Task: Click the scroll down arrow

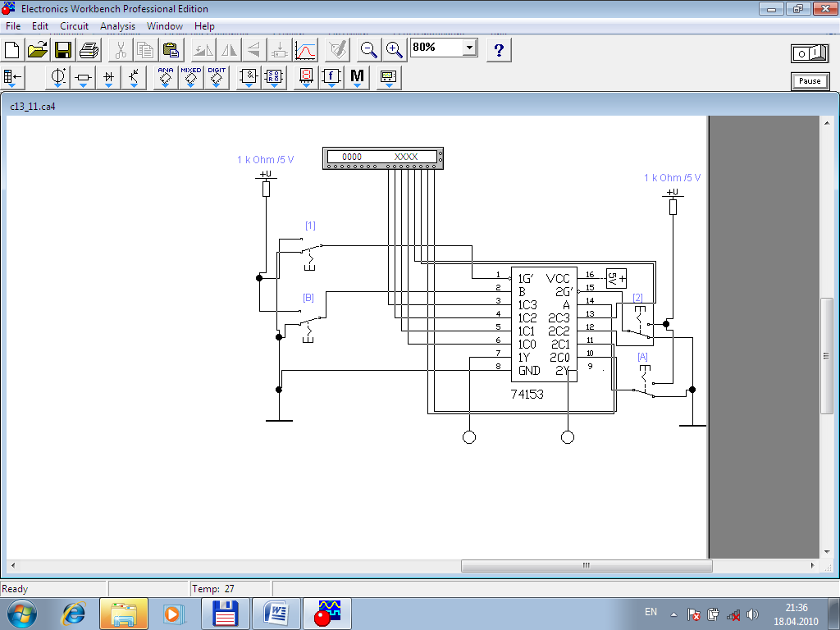Action: pos(827,552)
